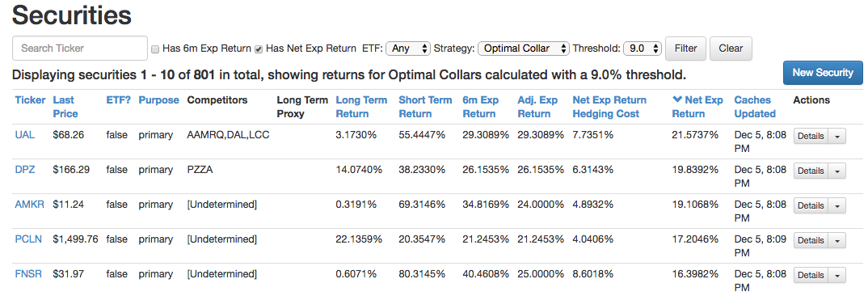Sort by 6m Exp Return column header

pos(481,107)
